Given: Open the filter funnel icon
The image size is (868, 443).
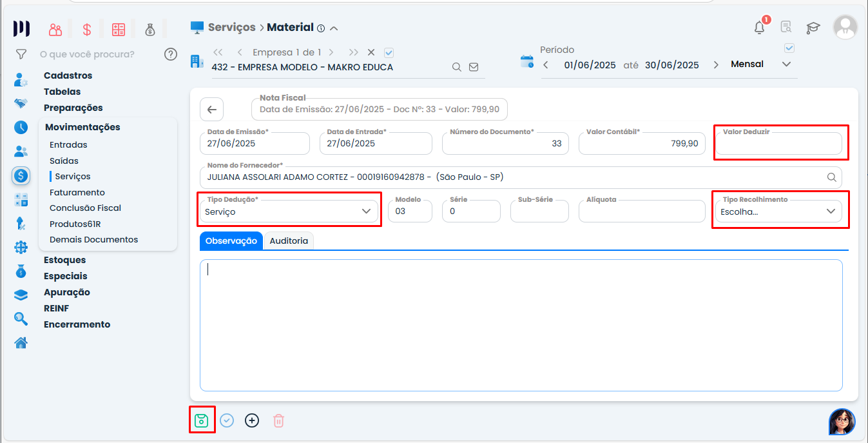Looking at the screenshot, I should point(21,54).
